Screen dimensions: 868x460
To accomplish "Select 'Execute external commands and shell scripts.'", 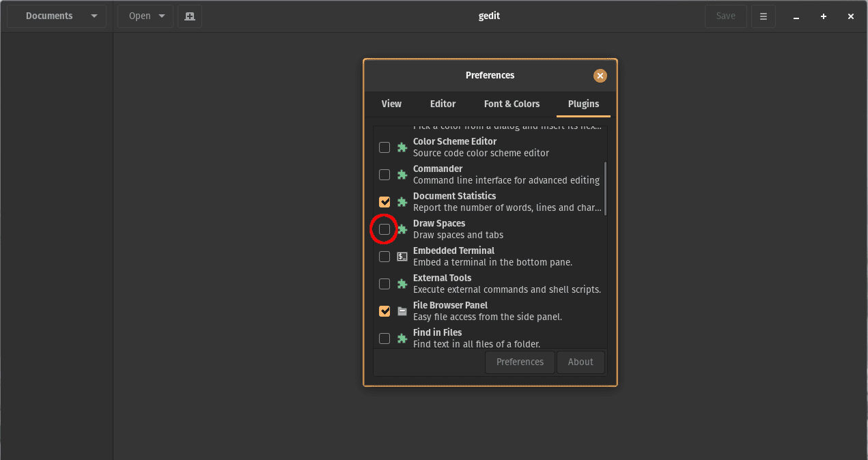I will (x=507, y=290).
